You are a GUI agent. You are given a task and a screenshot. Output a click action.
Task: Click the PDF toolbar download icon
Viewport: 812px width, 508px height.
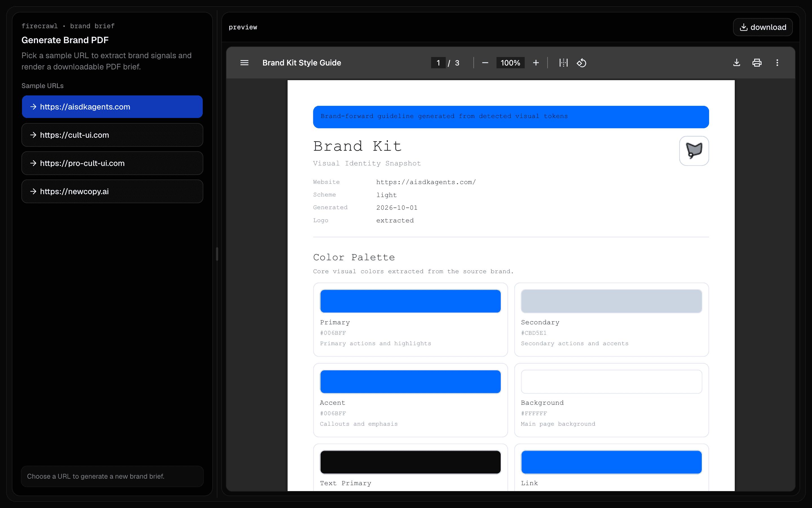[x=736, y=63]
